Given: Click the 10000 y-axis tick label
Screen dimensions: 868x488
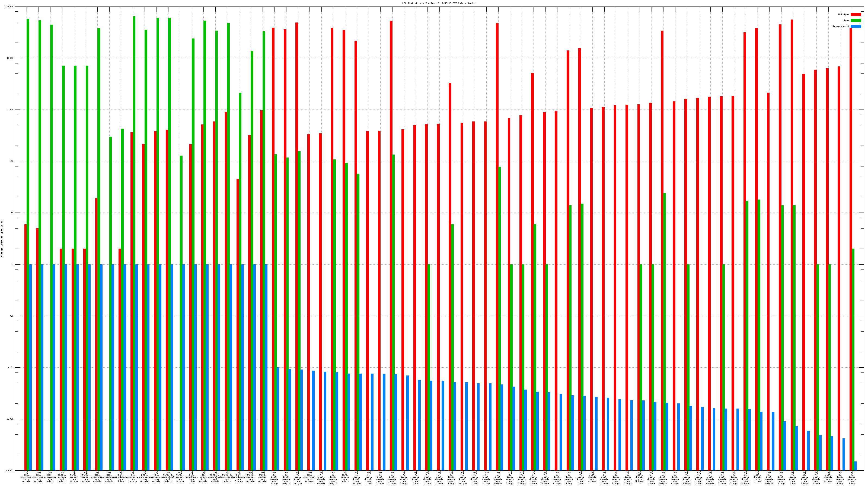Looking at the screenshot, I should coord(11,58).
